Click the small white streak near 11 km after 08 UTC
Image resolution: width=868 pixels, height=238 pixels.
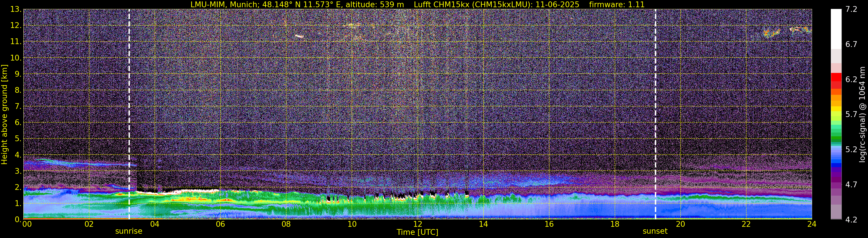tap(299, 36)
